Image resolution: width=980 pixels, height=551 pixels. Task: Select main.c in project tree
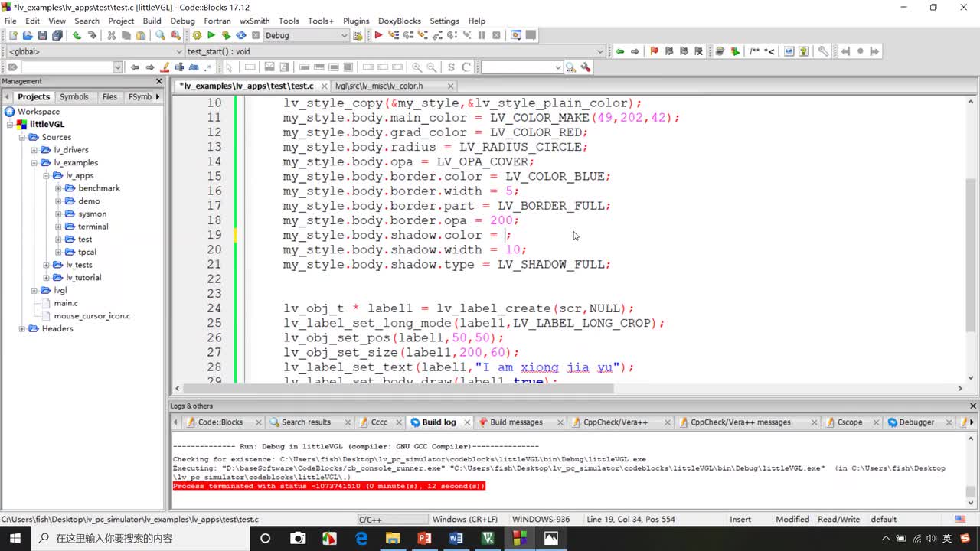(66, 303)
